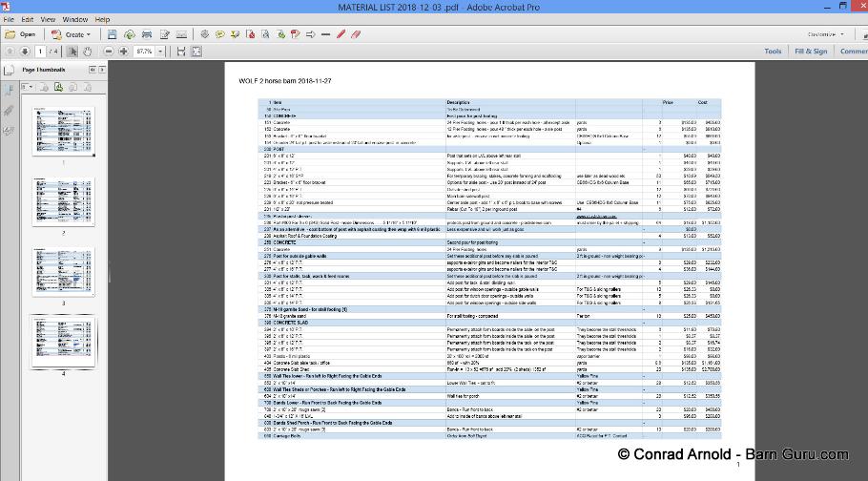Open the Fill & Sign pane
This screenshot has height=481, width=868.
(x=811, y=51)
